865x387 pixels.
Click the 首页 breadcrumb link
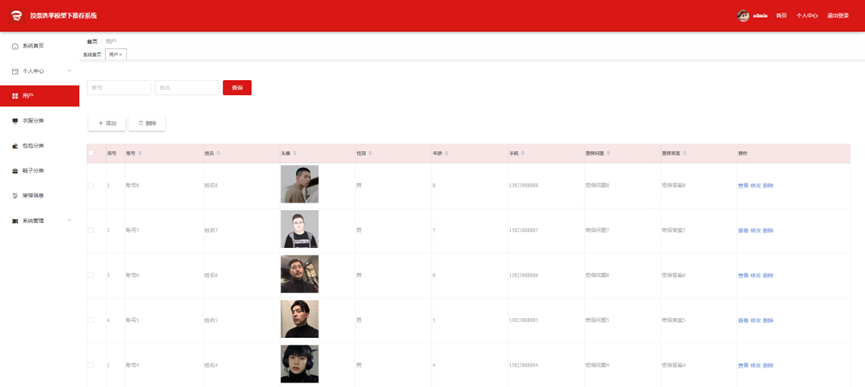(92, 41)
